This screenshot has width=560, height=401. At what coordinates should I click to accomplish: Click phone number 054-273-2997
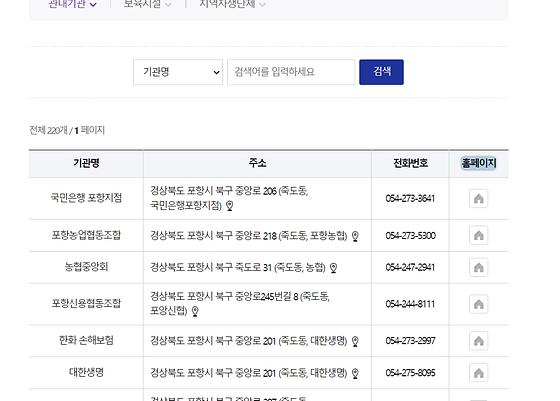(410, 341)
